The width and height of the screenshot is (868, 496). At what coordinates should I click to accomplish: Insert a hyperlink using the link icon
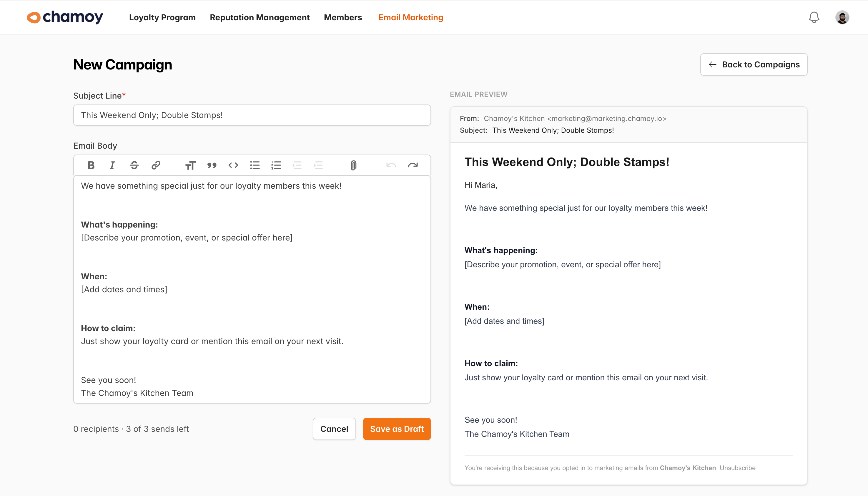pyautogui.click(x=156, y=165)
